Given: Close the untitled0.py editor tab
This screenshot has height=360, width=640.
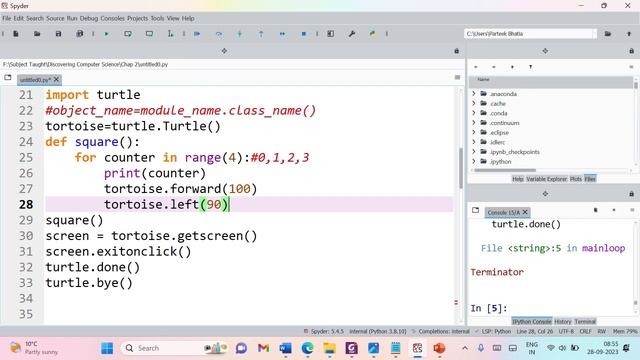Looking at the screenshot, I should [x=56, y=79].
